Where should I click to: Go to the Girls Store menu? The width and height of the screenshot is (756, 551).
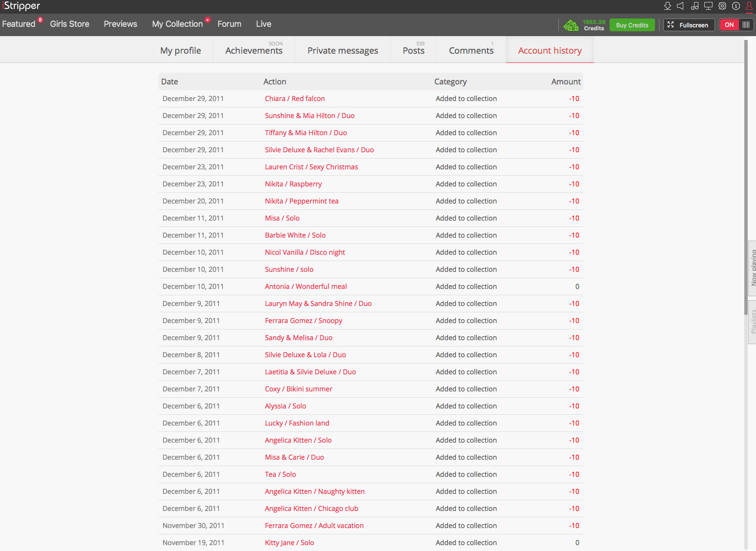(69, 24)
